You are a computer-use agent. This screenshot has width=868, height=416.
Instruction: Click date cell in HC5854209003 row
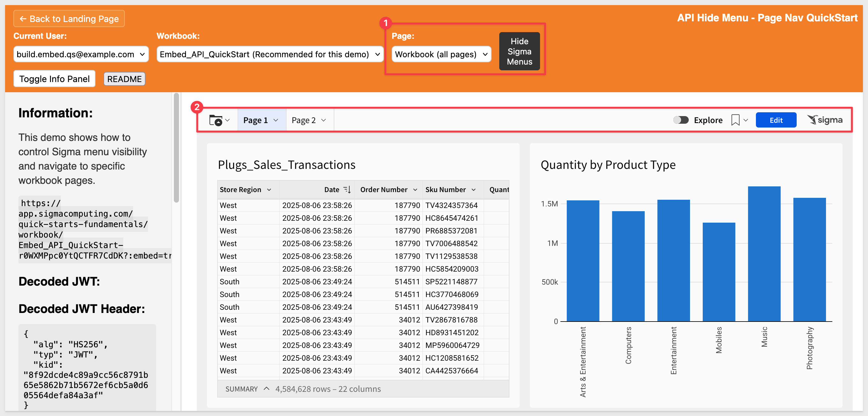click(317, 269)
